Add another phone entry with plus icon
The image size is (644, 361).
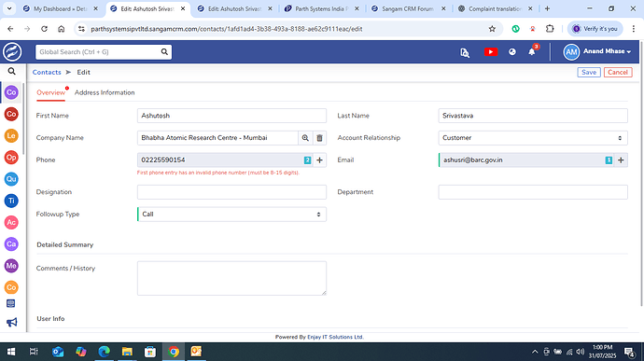pos(319,160)
